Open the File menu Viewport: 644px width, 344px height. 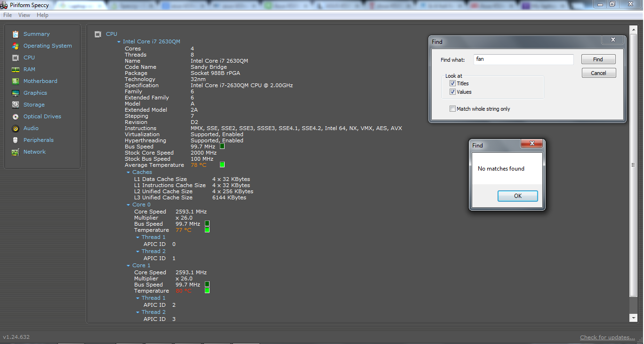pyautogui.click(x=8, y=15)
